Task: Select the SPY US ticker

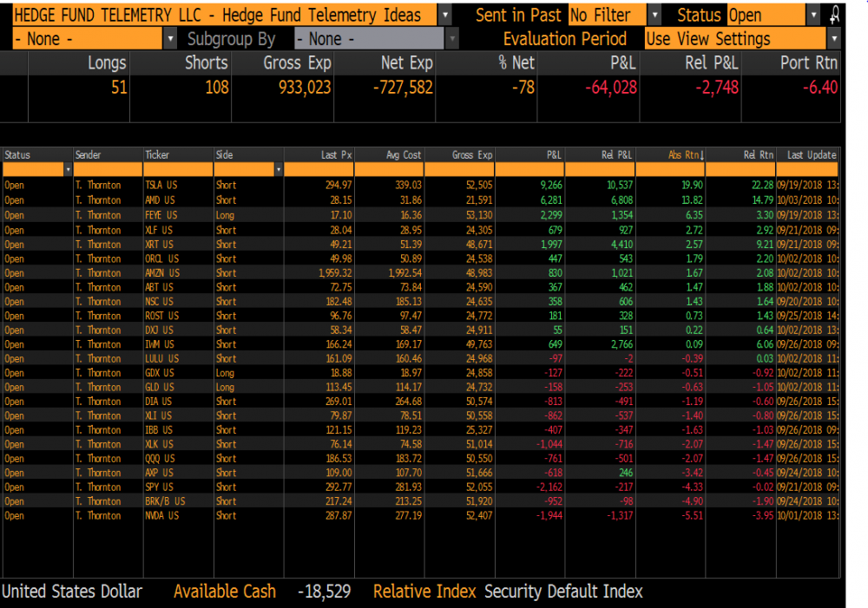Action: [x=160, y=487]
